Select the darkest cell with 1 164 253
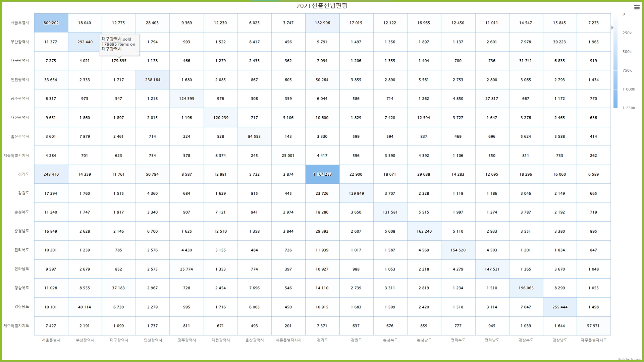644x362 pixels. [322, 174]
